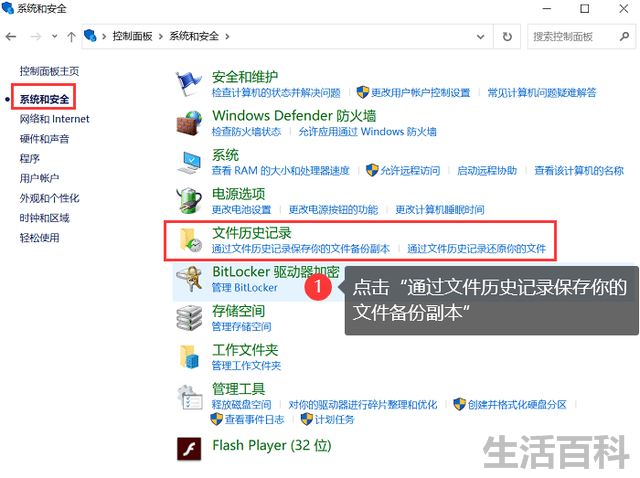640x478 pixels.
Task: Click 检查计算机的状态并解决问题 link
Action: coord(276,93)
